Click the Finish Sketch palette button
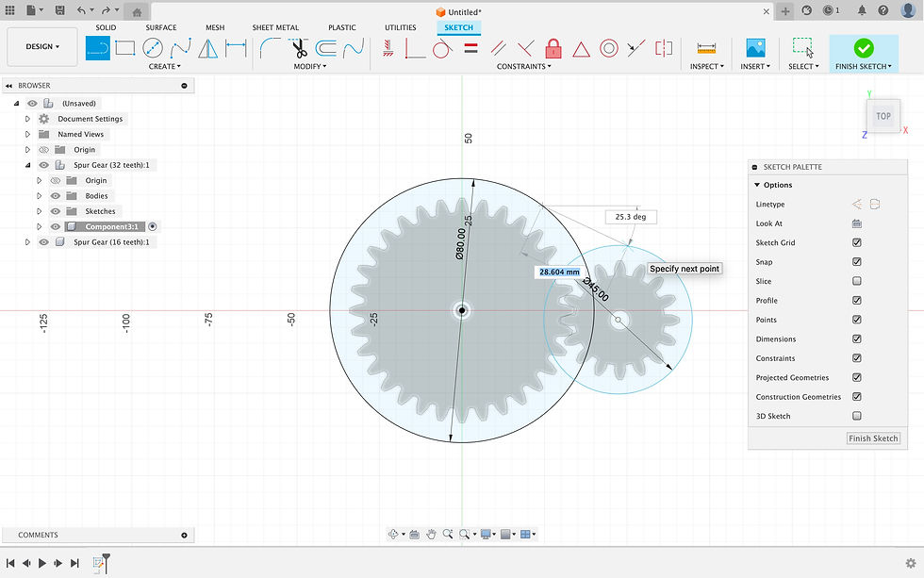Viewport: 924px width, 578px height. (873, 438)
